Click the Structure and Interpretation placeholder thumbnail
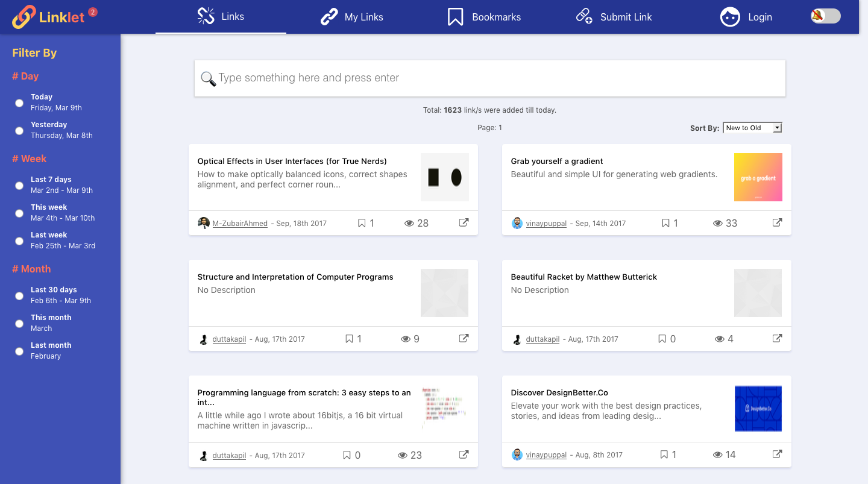Screen dimensions: 868x484 pyautogui.click(x=445, y=293)
